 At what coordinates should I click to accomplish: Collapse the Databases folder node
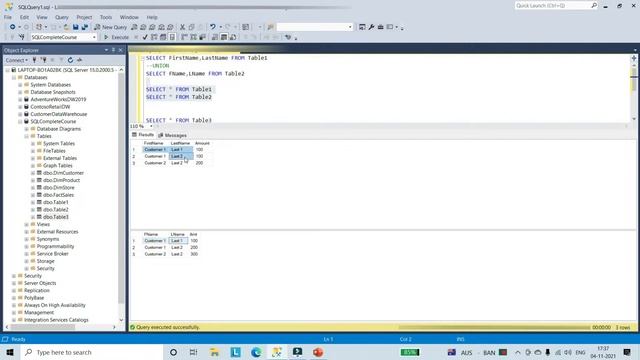(x=13, y=77)
